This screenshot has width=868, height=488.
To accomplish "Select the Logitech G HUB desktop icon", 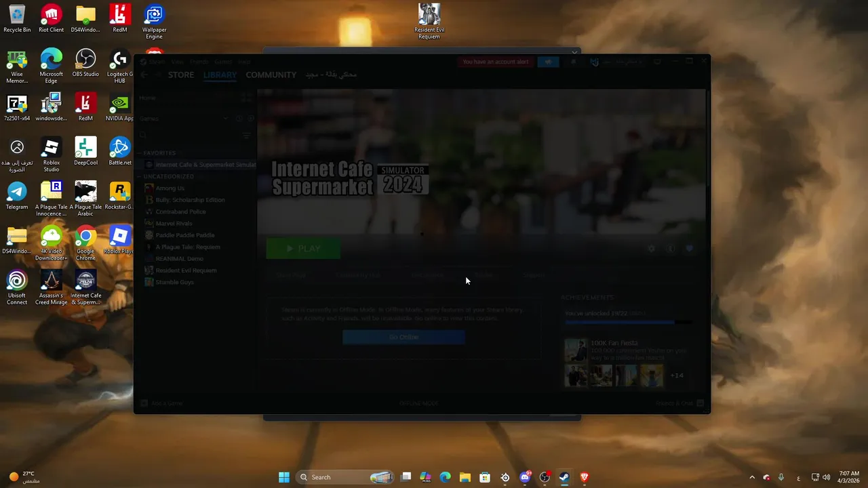I will [119, 66].
